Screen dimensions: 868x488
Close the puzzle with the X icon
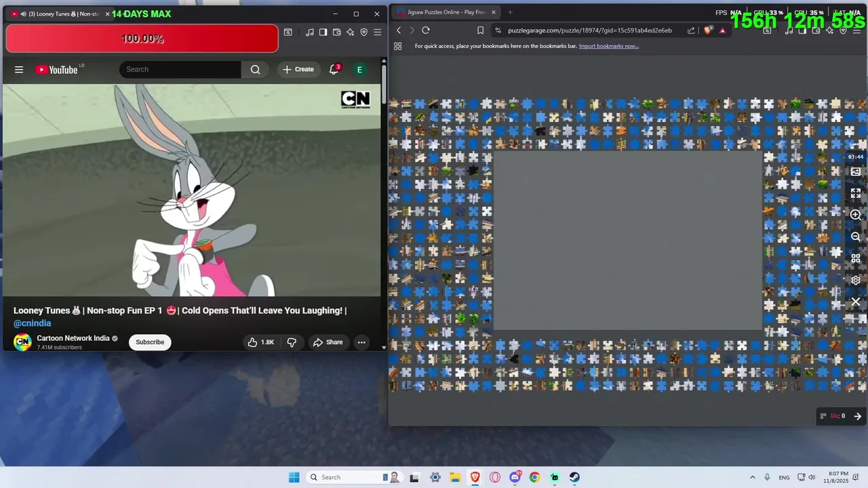coord(856,302)
